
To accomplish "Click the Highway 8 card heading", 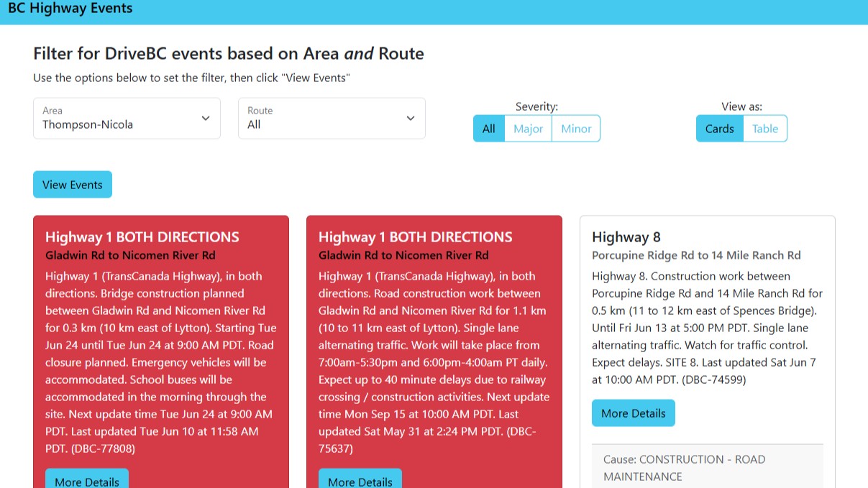I will [626, 237].
